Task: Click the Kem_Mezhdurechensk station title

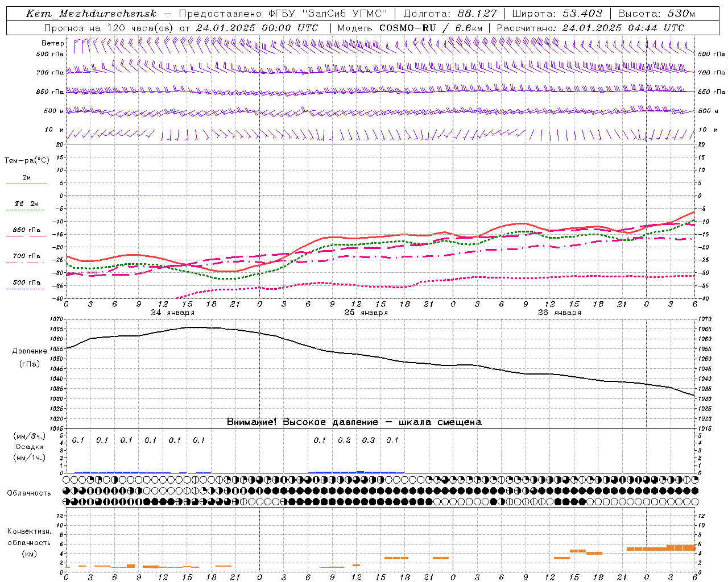Action: click(91, 14)
